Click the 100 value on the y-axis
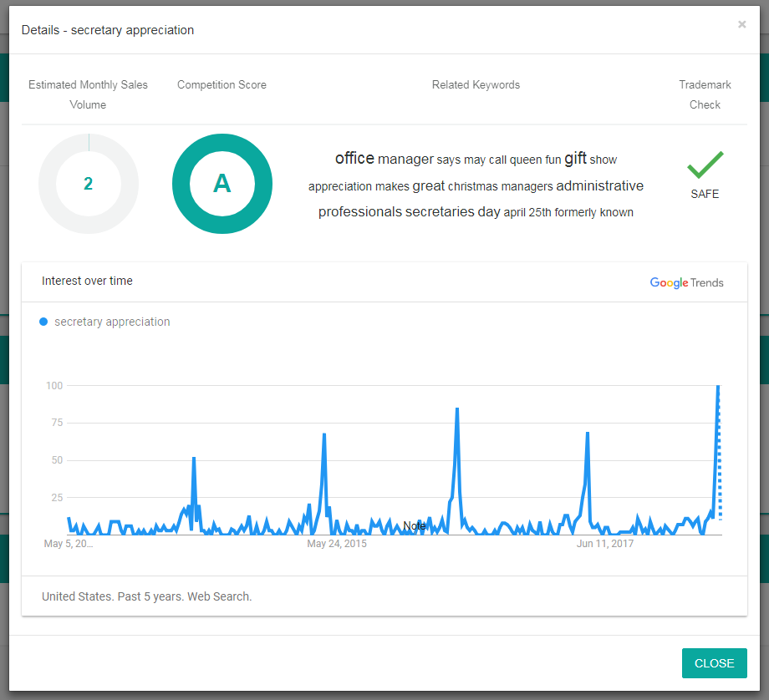 54,386
